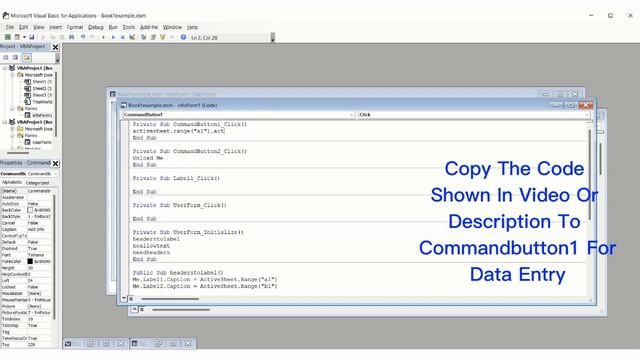Open the Window menu
640x360 pixels.
tap(172, 27)
